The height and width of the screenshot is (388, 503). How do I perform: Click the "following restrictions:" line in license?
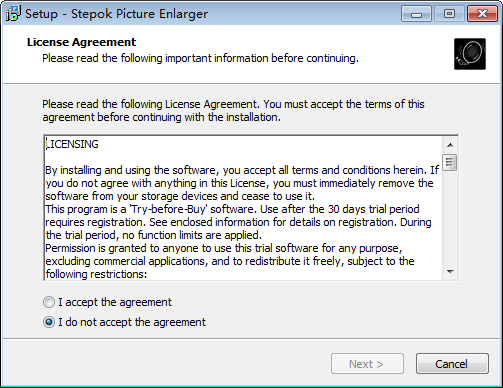click(96, 274)
